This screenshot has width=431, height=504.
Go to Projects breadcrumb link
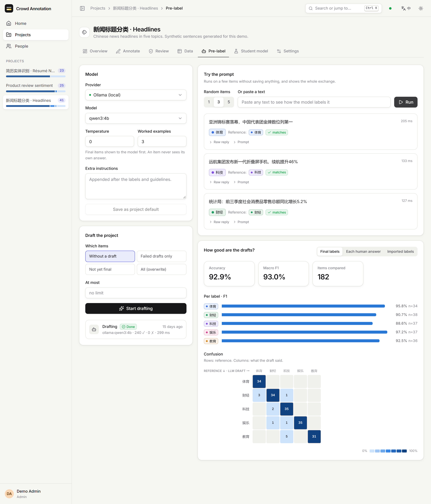tap(98, 8)
